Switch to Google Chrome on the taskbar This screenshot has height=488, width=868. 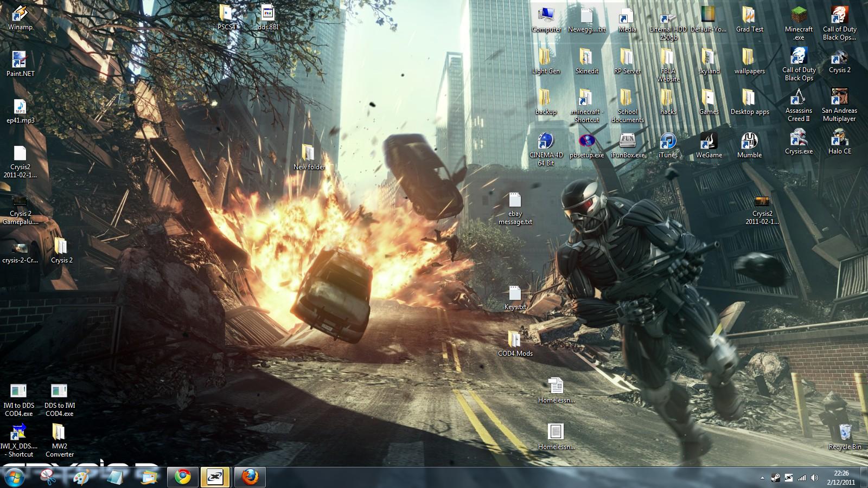pos(183,477)
